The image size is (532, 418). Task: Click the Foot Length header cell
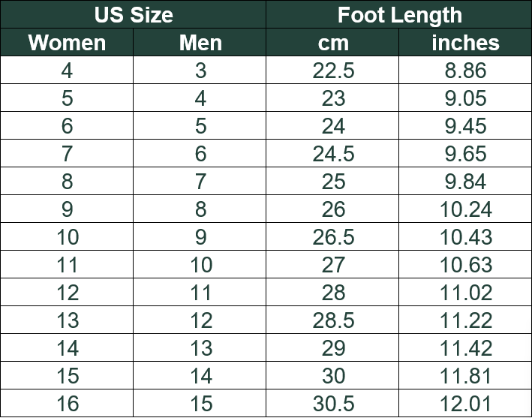[x=399, y=15]
